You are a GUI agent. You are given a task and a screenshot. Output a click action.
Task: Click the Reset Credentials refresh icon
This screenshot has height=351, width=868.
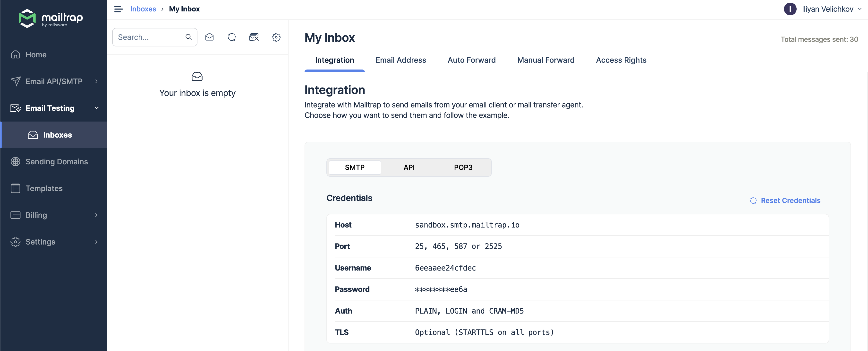tap(753, 201)
